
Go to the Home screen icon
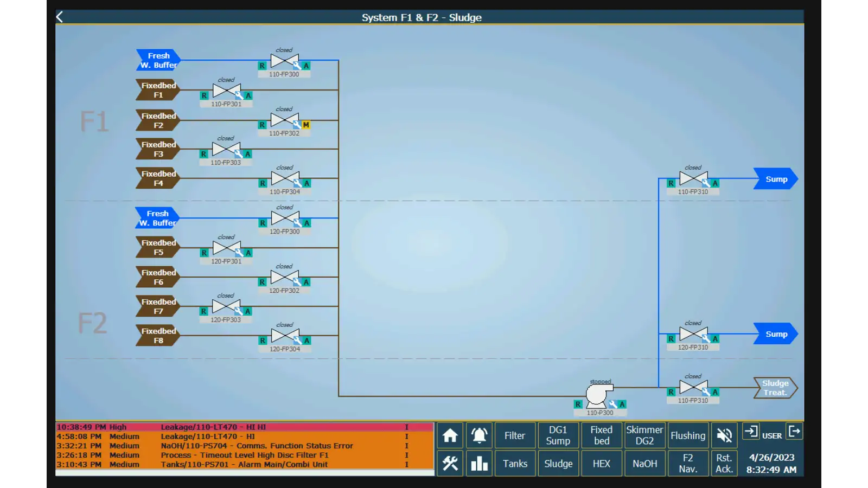[450, 435]
